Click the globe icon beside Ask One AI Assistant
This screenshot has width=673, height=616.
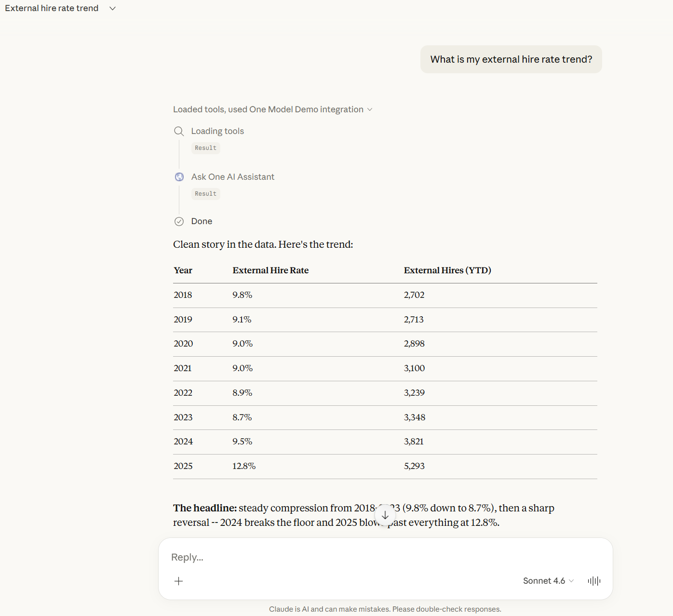(179, 177)
